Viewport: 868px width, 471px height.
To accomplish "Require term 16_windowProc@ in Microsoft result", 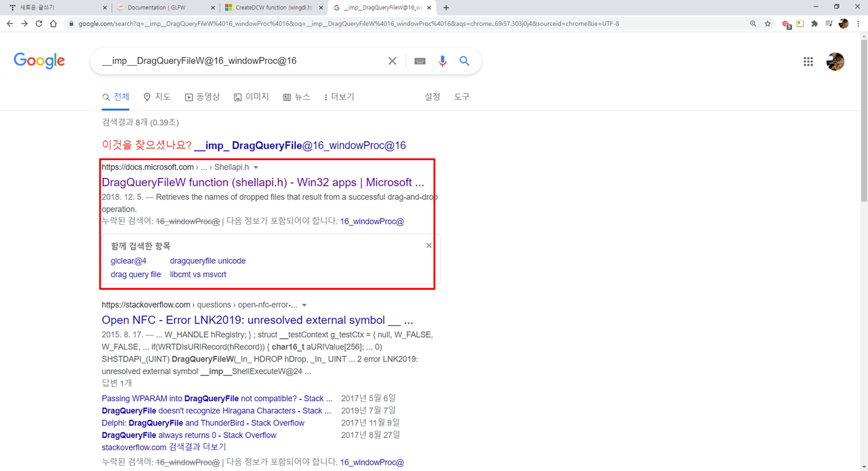I will (372, 221).
